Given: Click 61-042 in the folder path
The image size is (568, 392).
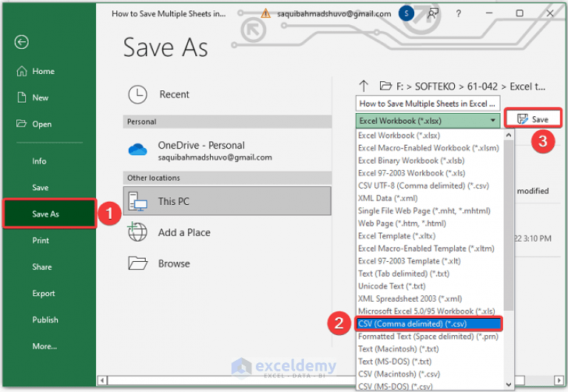Looking at the screenshot, I should click(x=482, y=87).
